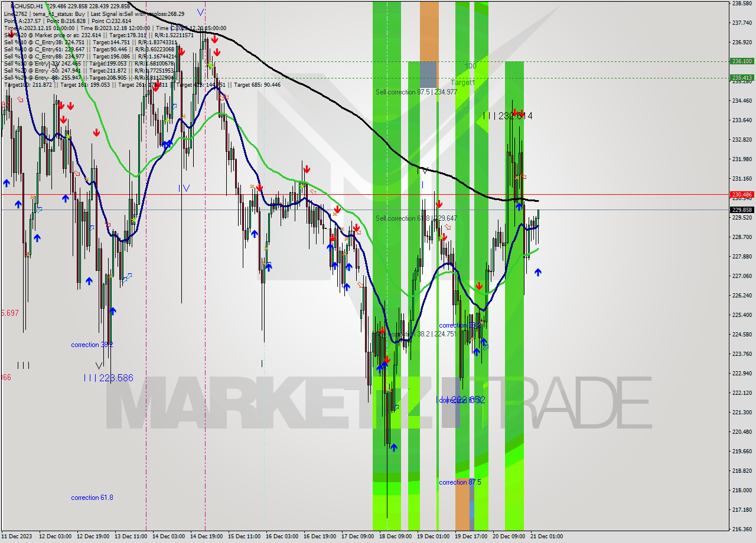
Task: Click the 'Target 685: 90.446' text
Action: tap(258, 85)
